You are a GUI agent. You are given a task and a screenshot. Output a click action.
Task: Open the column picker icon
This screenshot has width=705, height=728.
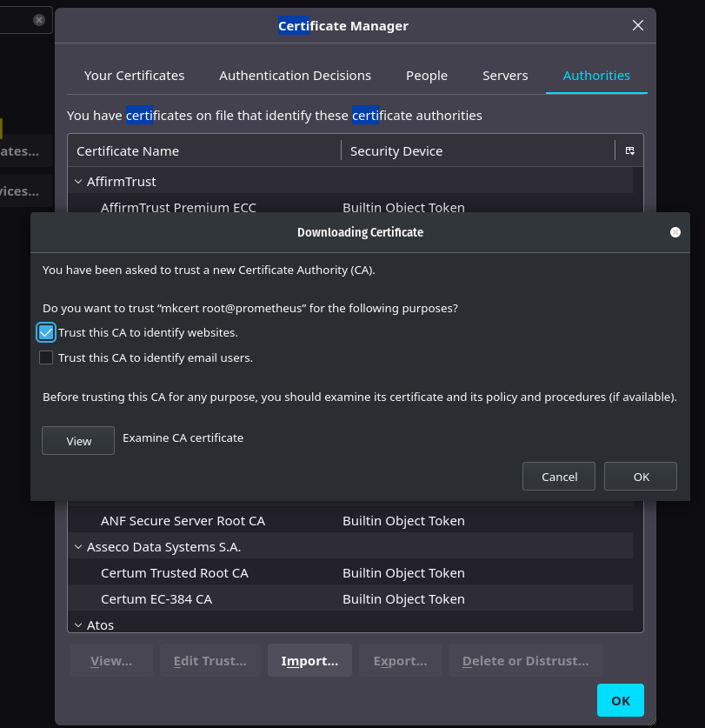630,150
